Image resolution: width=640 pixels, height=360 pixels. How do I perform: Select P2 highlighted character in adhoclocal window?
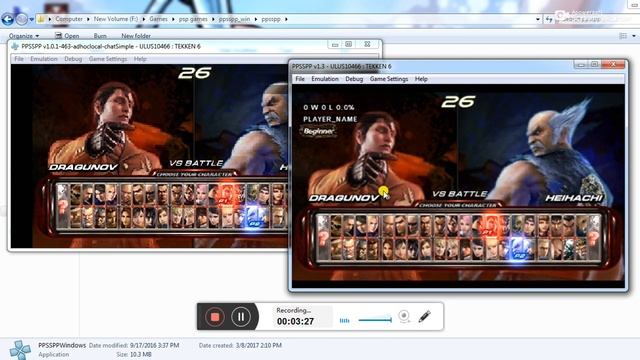click(x=253, y=217)
